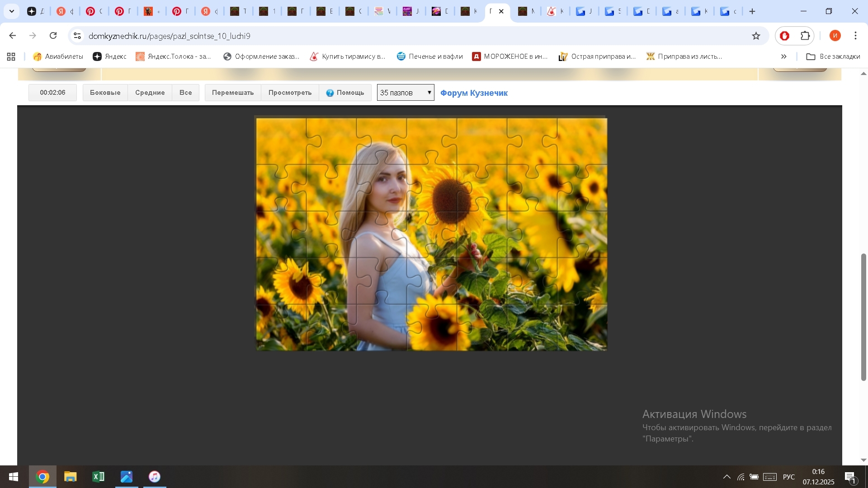Click the page vertical scrollbar thumb
Viewport: 868px width, 488px height.
863,316
